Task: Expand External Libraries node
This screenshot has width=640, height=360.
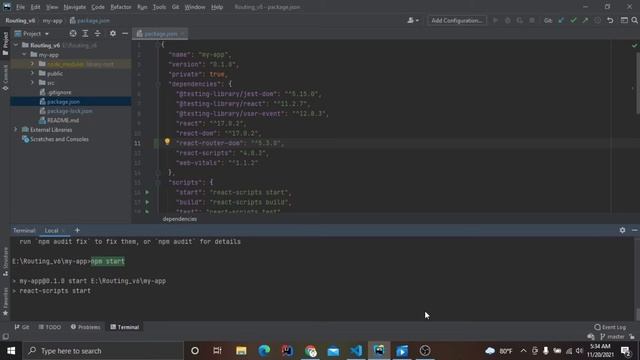Action: coord(16,129)
